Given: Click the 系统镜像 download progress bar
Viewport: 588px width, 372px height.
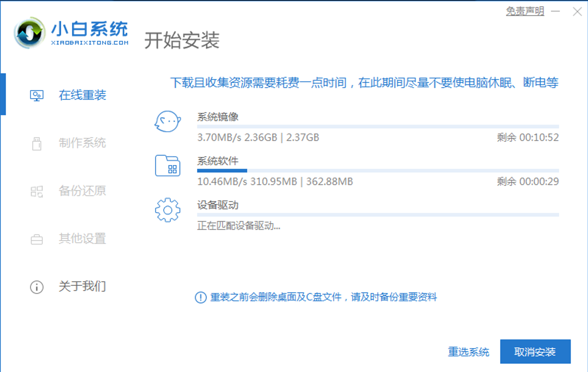Looking at the screenshot, I should [378, 126].
